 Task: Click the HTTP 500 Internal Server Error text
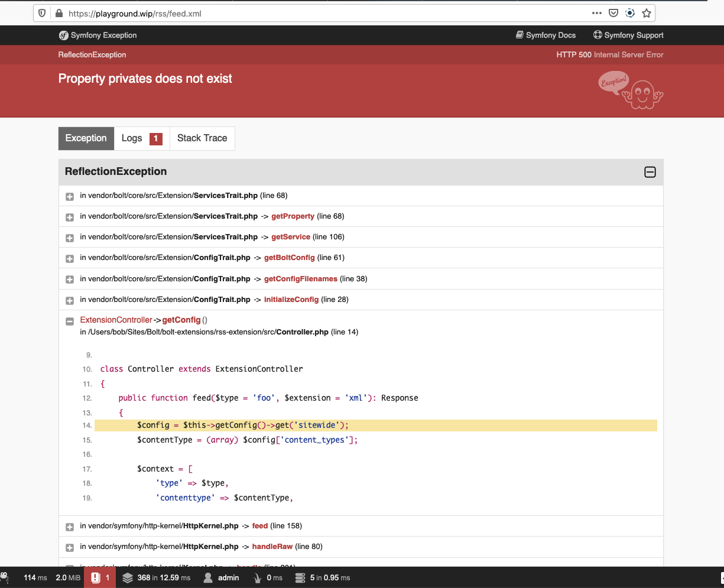click(610, 54)
